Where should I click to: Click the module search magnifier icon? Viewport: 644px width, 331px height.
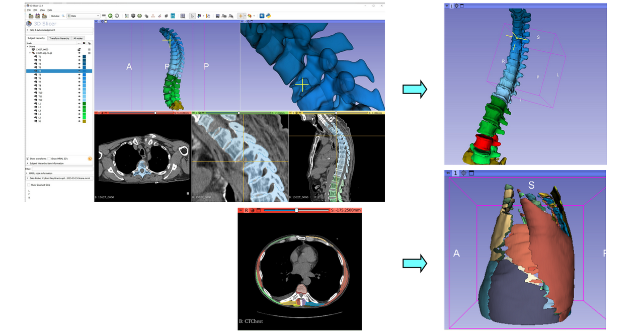pyautogui.click(x=63, y=16)
